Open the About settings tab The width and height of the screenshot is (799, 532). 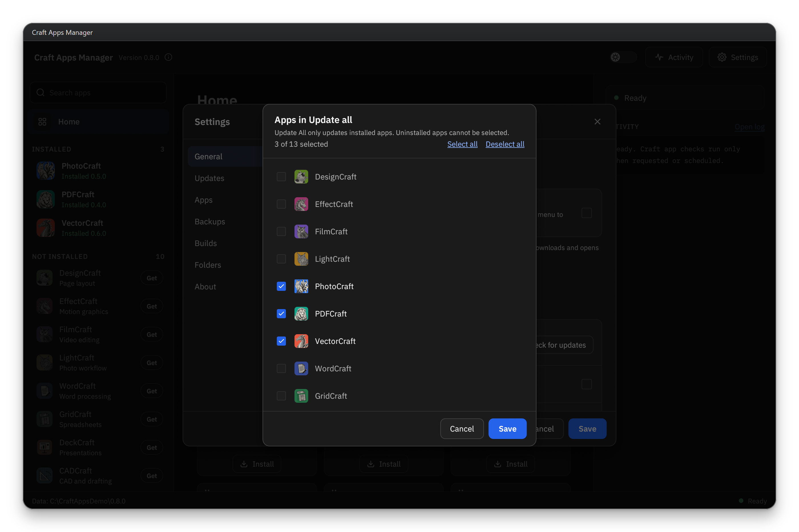pos(225,287)
